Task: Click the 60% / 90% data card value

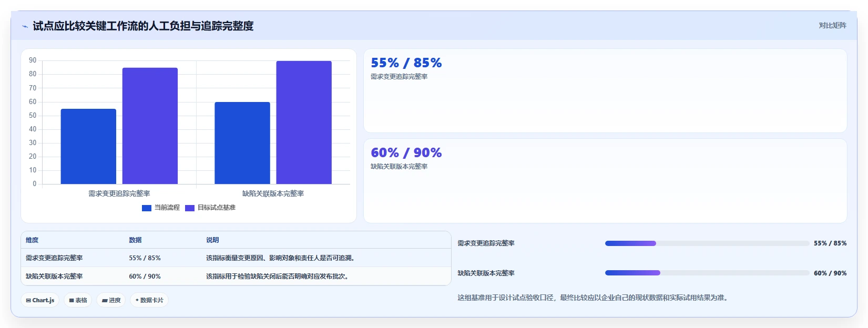Action: coord(406,153)
